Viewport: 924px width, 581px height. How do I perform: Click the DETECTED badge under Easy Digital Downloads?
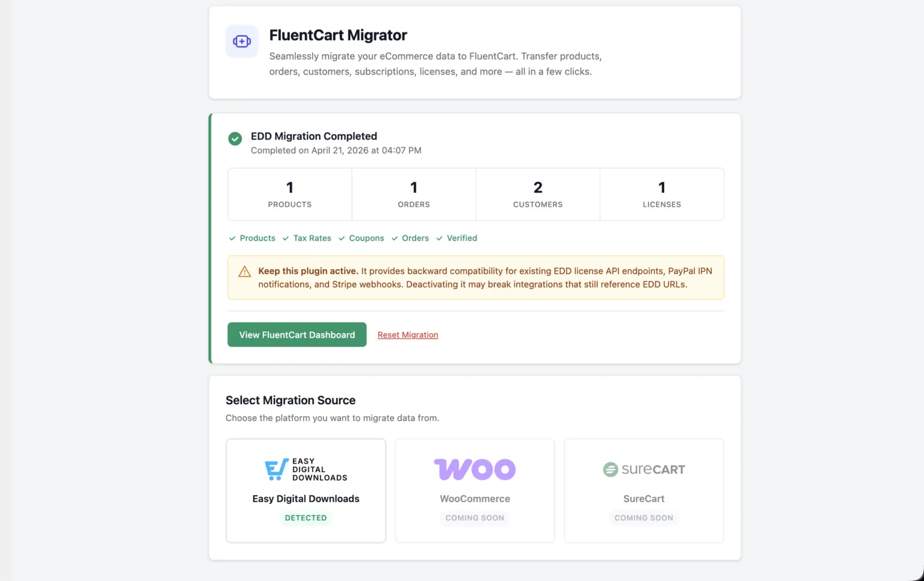[x=306, y=518]
